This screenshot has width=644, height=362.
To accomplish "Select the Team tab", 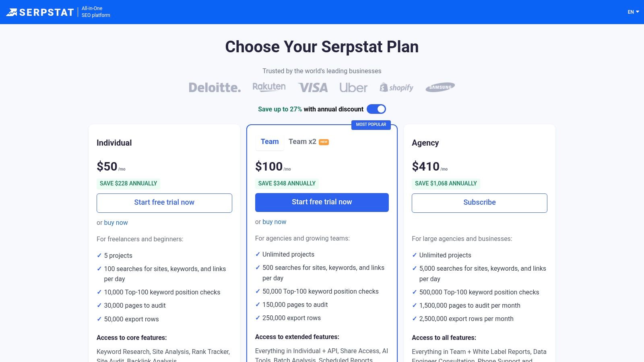I will (270, 142).
